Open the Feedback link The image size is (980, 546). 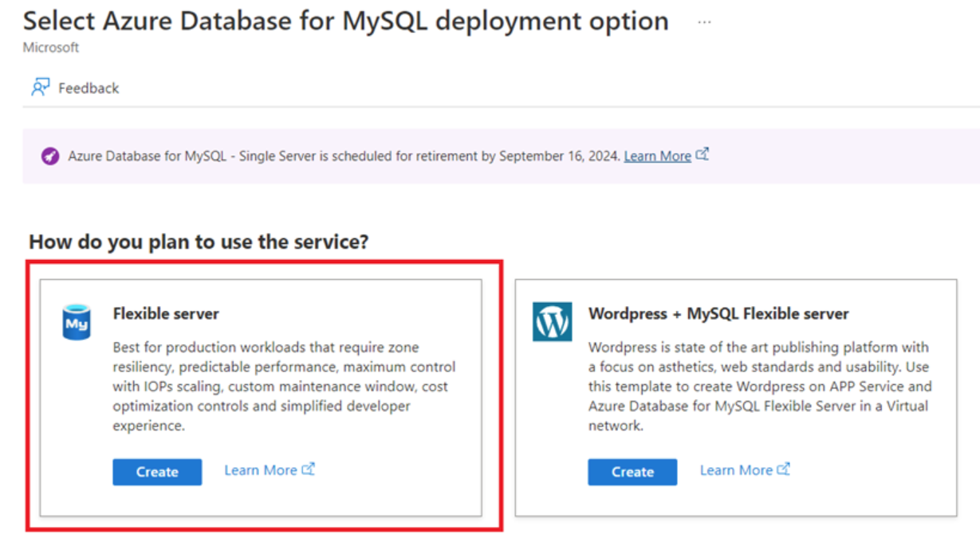pyautogui.click(x=89, y=88)
